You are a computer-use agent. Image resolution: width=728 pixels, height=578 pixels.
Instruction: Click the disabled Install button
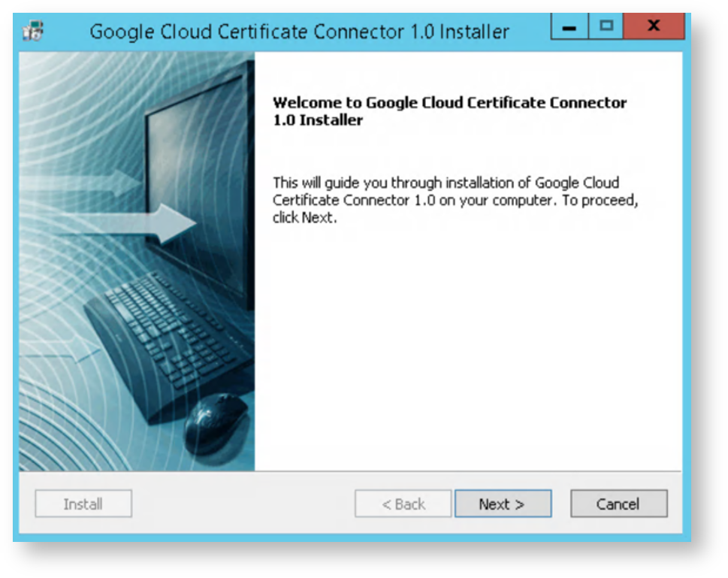point(83,504)
